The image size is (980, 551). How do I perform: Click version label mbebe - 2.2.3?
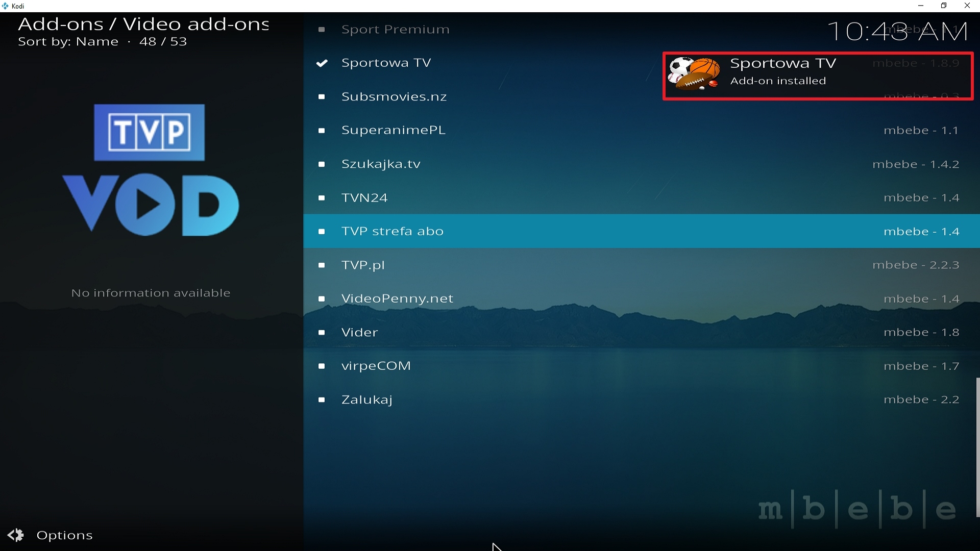[x=916, y=265]
